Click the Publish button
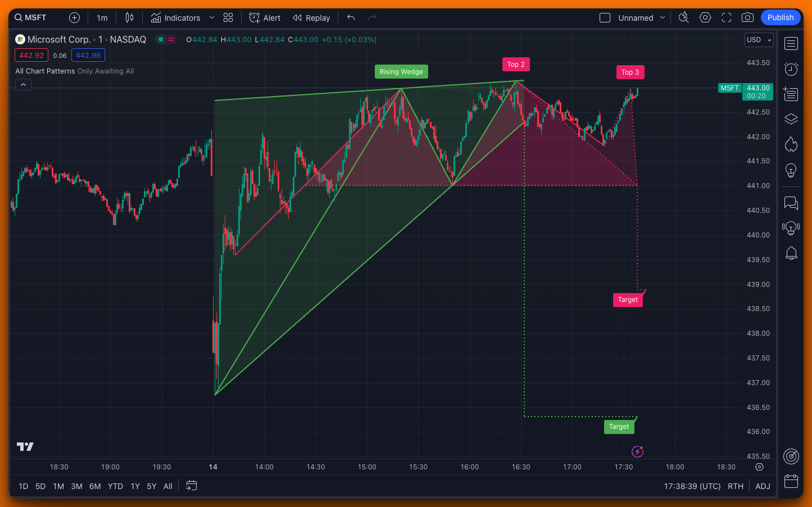 (781, 17)
